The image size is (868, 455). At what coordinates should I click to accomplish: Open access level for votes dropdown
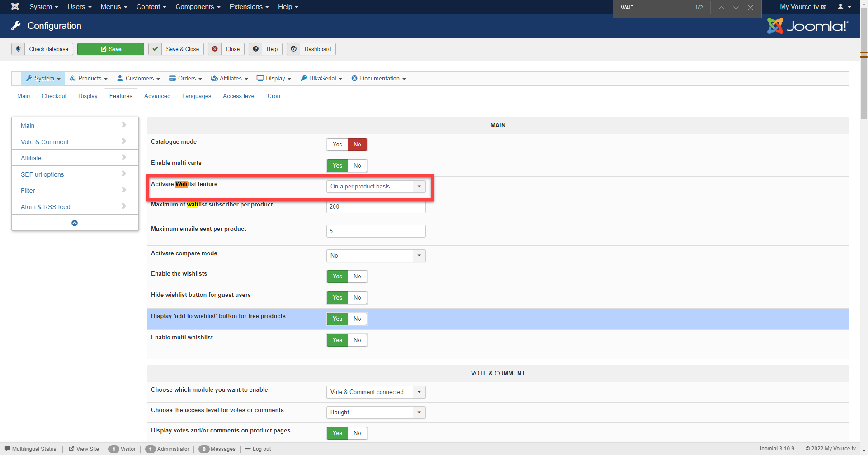(x=376, y=413)
